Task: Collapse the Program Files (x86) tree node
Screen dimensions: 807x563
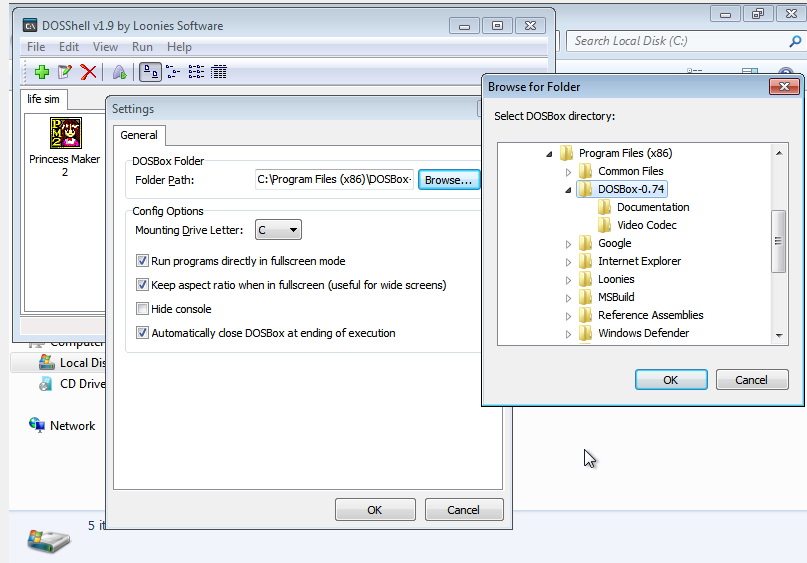Action: click(x=549, y=154)
